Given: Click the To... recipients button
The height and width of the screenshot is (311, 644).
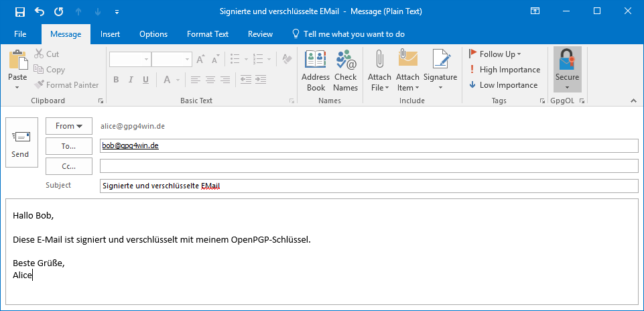Looking at the screenshot, I should coord(69,146).
